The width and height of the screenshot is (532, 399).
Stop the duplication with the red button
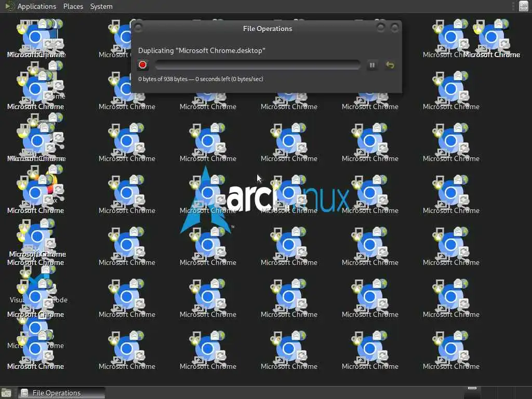(x=142, y=65)
